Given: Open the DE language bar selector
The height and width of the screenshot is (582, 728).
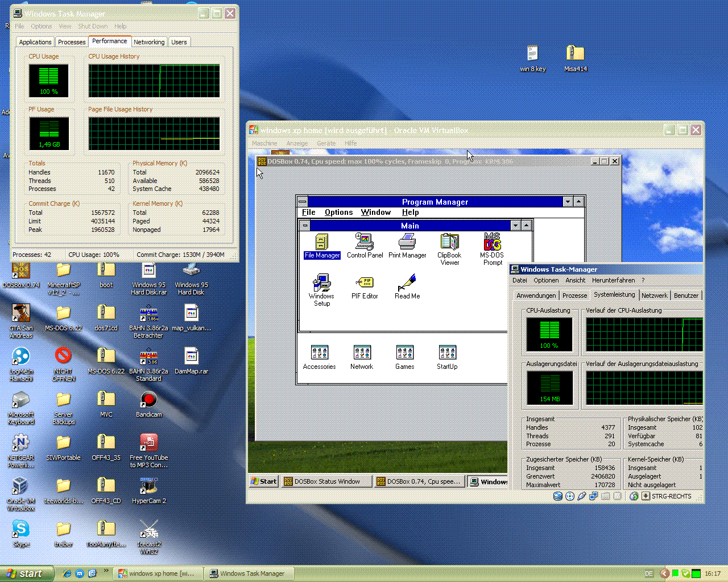Looking at the screenshot, I should [649, 573].
